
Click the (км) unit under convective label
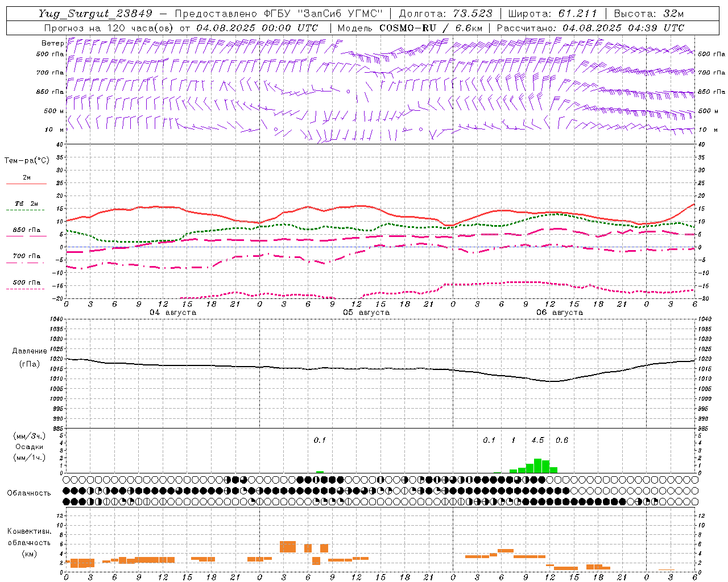[x=29, y=554]
